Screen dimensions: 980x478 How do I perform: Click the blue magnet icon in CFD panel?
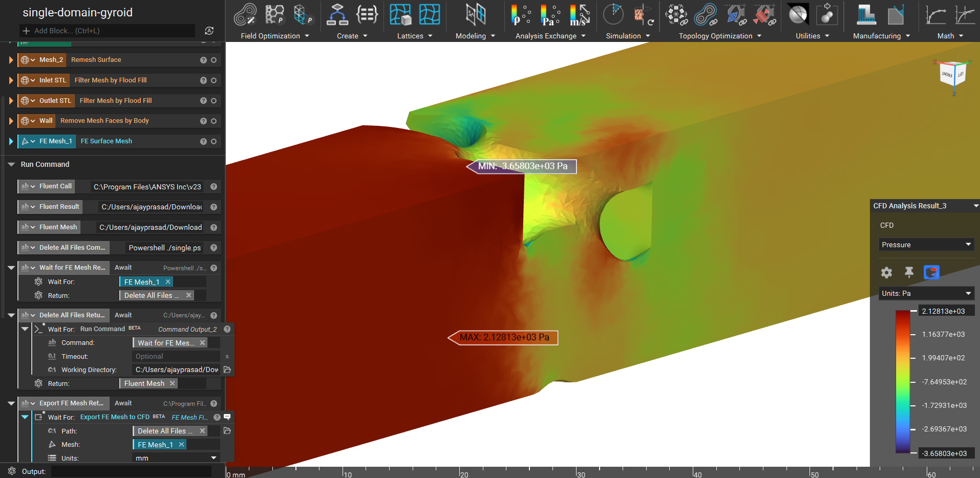[931, 272]
